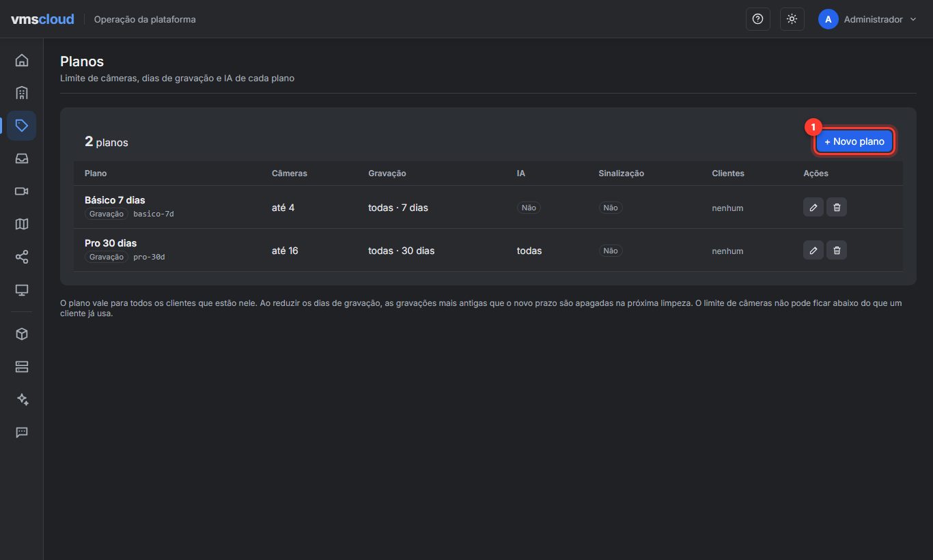
Task: Click the Sinalização column header
Action: [x=622, y=173]
